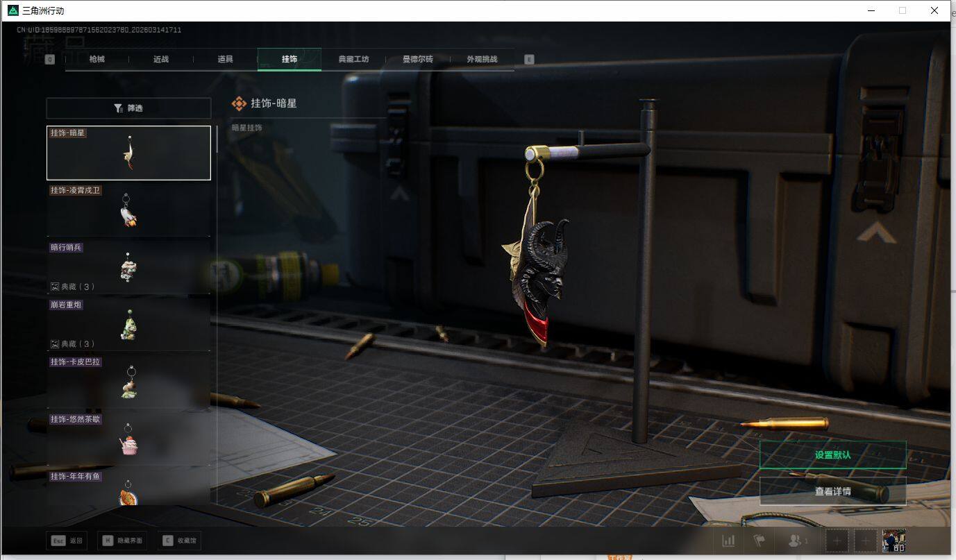Select the 挂饰-年年有鱼 charm item
The height and width of the screenshot is (560, 956).
128,486
